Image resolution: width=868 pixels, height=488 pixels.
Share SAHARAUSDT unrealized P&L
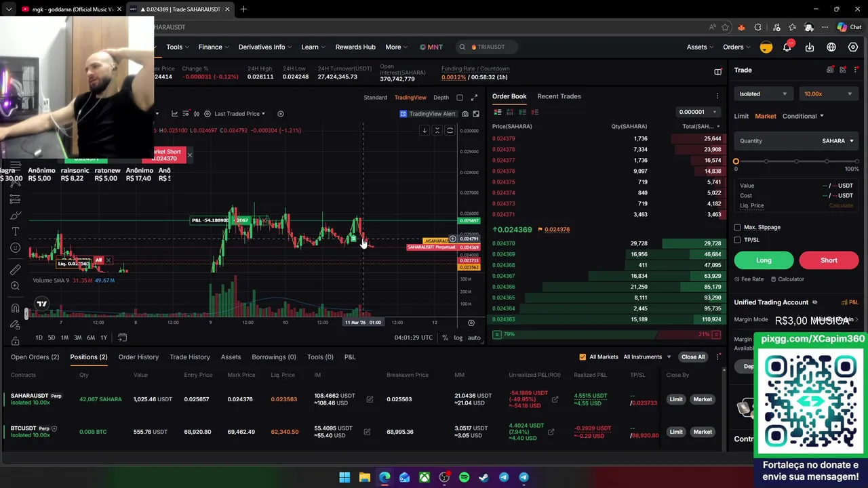click(555, 399)
